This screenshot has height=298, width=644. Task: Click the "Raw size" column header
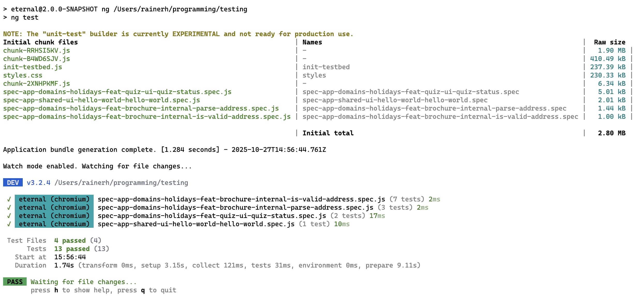pyautogui.click(x=610, y=42)
